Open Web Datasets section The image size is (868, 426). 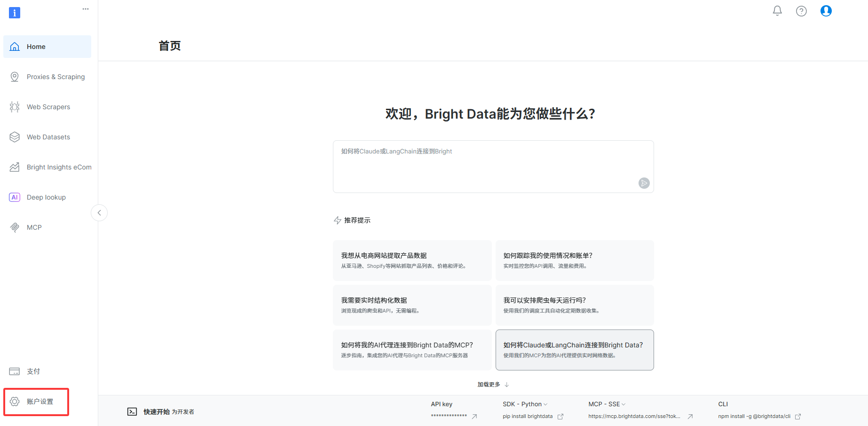tap(47, 137)
